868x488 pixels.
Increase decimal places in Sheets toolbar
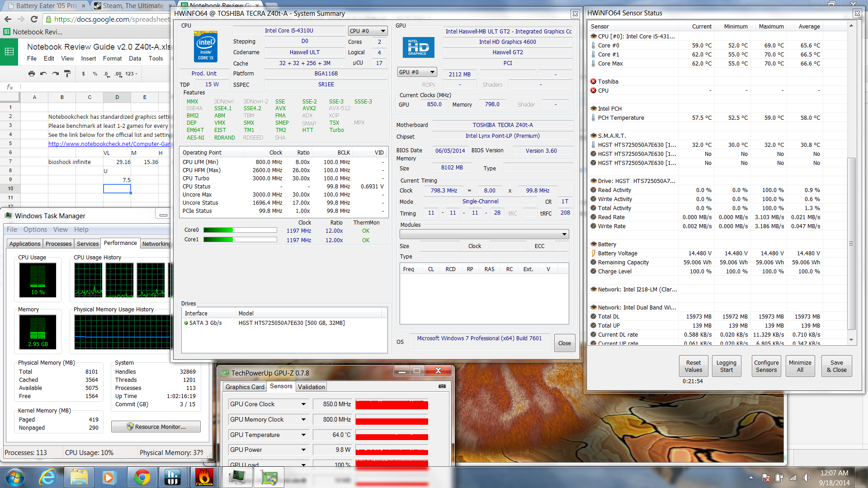tap(118, 74)
